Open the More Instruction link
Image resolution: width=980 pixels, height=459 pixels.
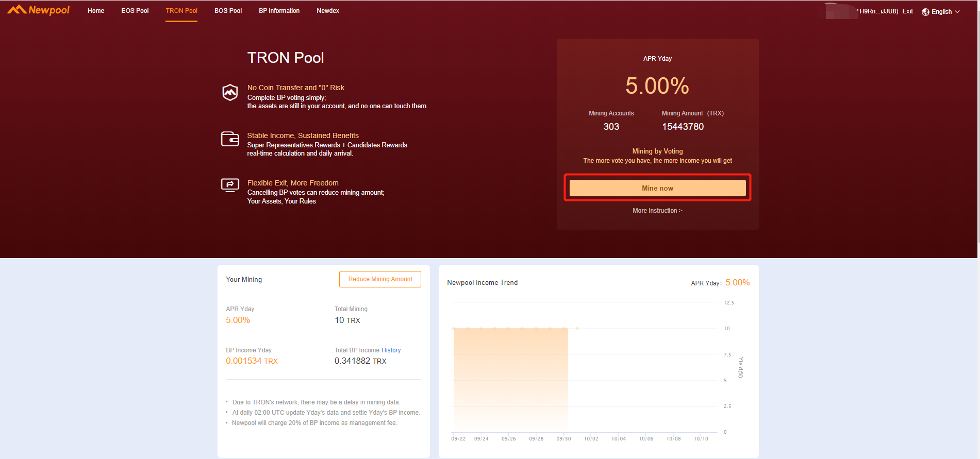click(657, 211)
